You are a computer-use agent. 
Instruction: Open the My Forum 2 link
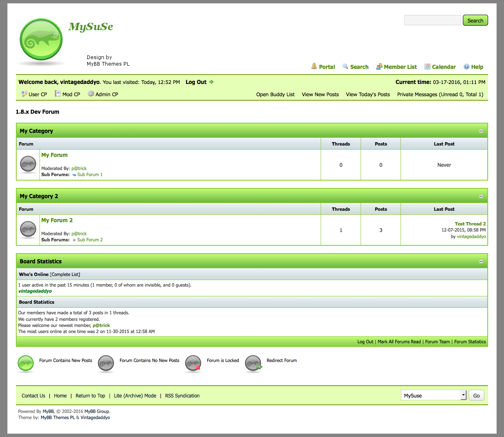(x=57, y=220)
